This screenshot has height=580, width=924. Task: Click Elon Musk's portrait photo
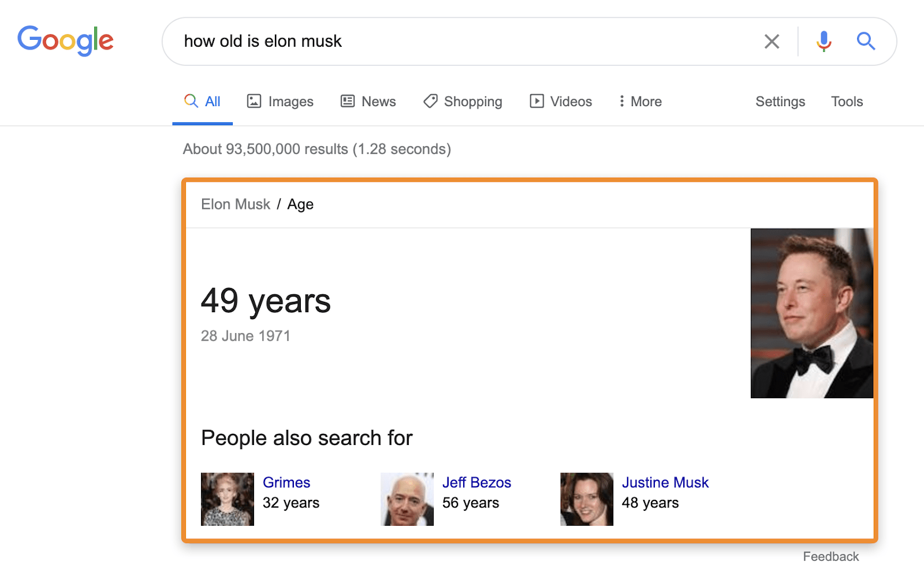[811, 313]
